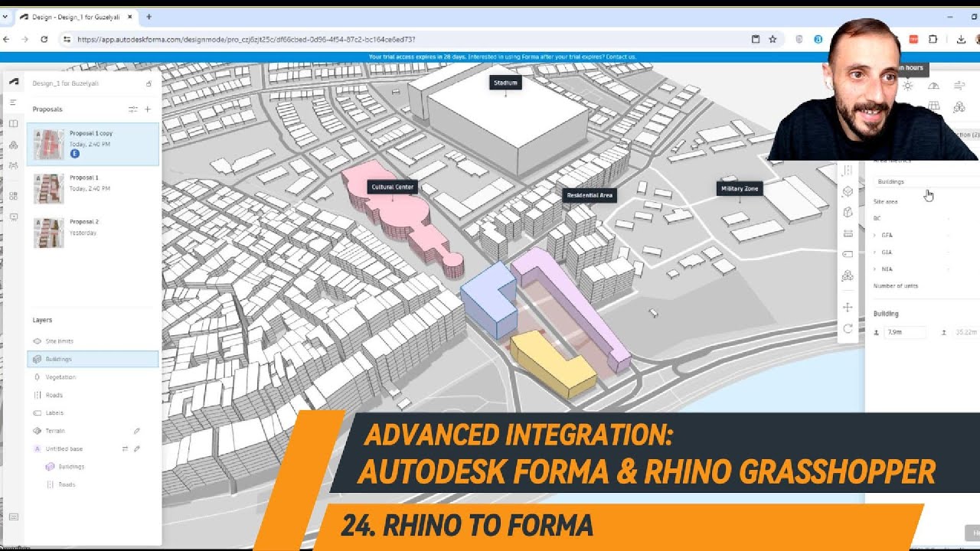The image size is (980, 551).
Task: Click the blue E user badge on proposal
Action: pyautogui.click(x=75, y=154)
